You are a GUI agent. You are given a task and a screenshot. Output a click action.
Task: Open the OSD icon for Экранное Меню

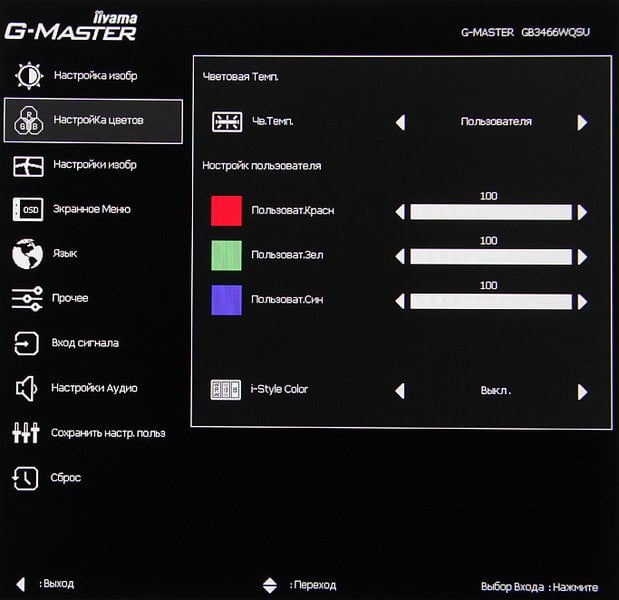(28, 209)
